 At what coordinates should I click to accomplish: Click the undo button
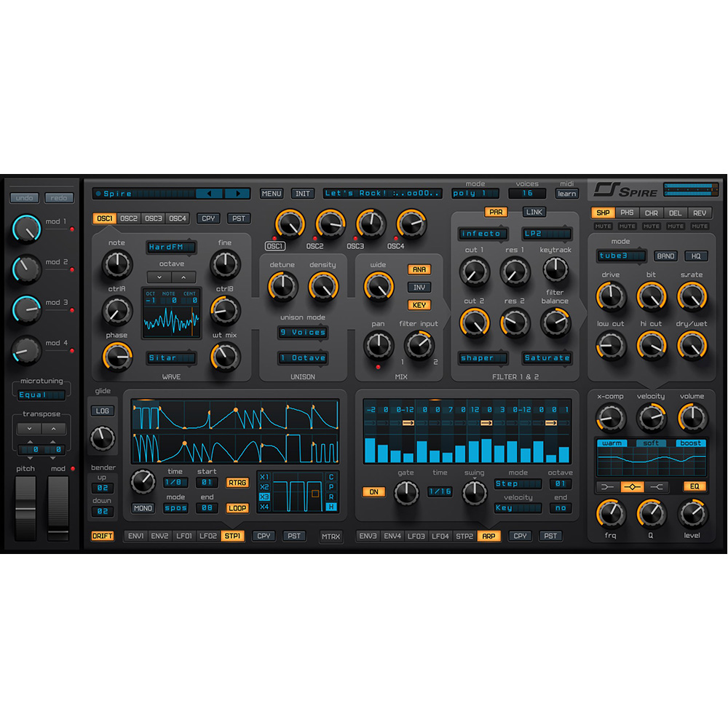pos(25,198)
